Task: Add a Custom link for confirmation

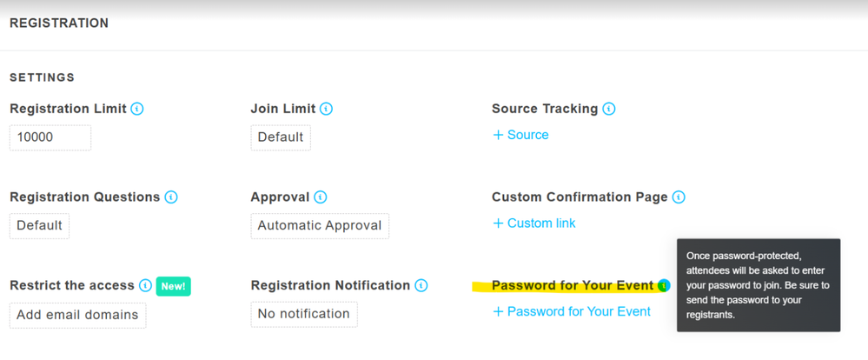Action: coord(534,223)
